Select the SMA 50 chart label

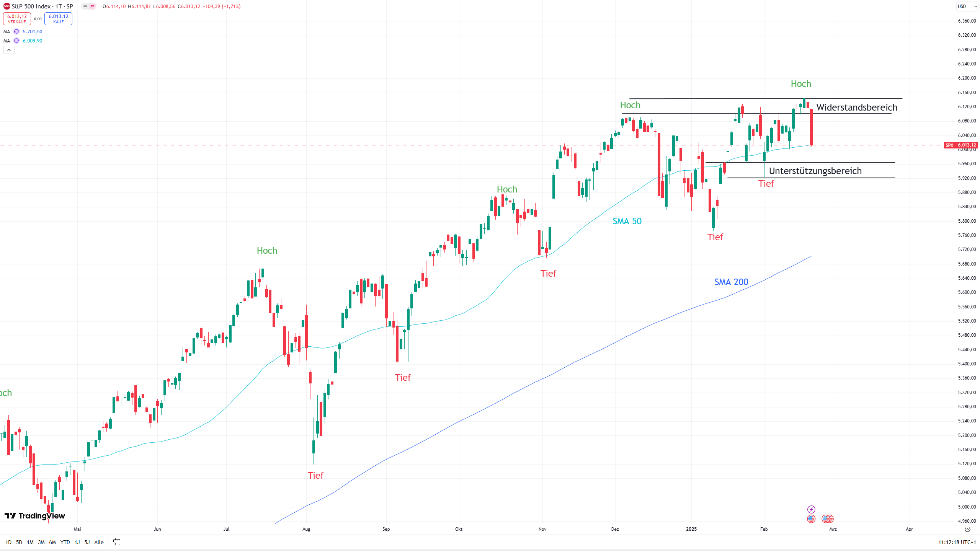point(627,221)
